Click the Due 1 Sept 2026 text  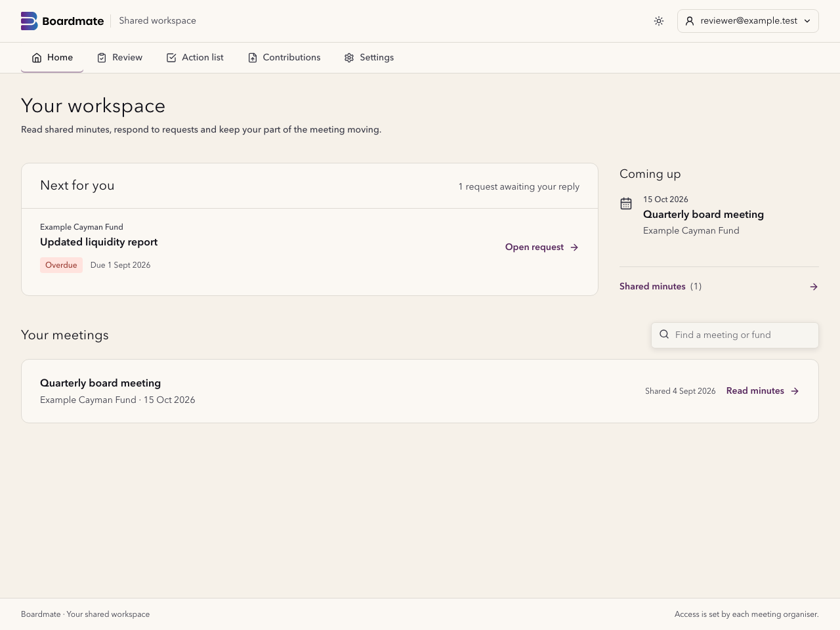tap(120, 265)
